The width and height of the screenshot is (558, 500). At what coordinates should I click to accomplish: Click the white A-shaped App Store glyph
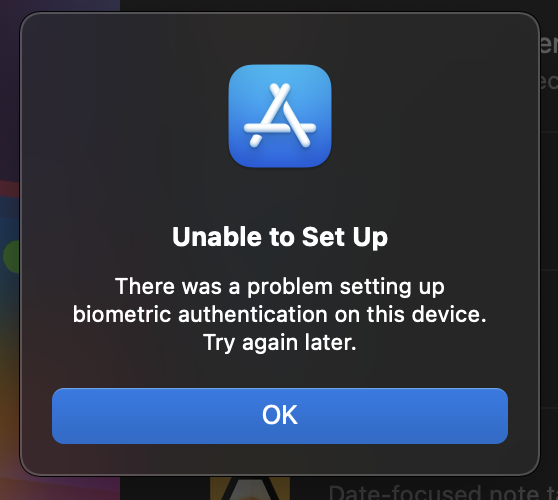(x=280, y=115)
